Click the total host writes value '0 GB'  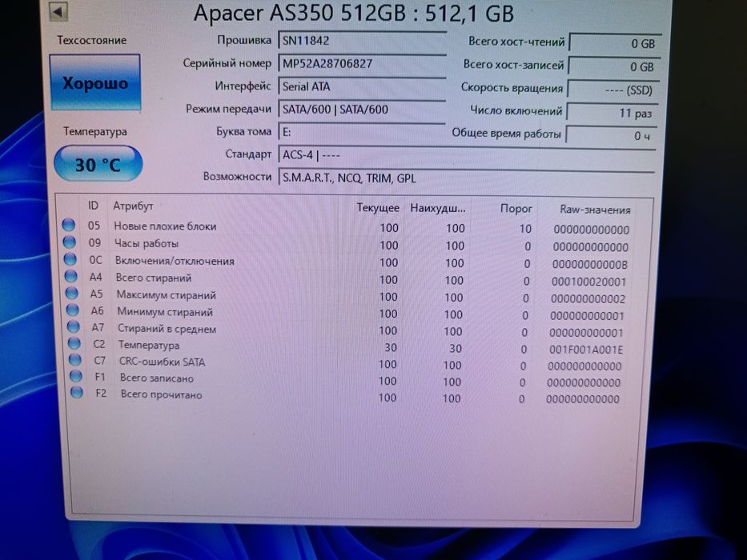coord(614,66)
